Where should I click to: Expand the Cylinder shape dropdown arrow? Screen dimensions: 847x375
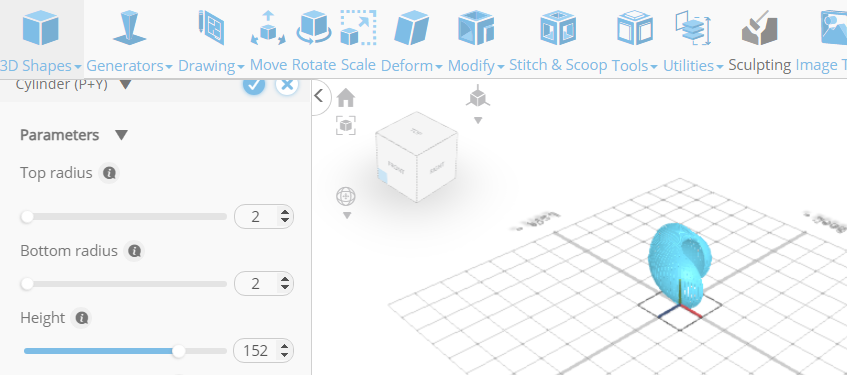[125, 85]
